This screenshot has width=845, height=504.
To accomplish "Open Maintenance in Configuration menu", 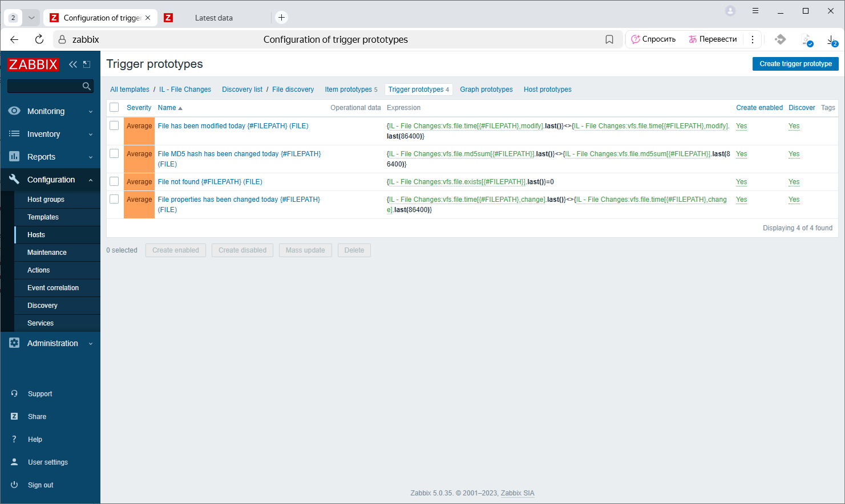I will pos(47,253).
